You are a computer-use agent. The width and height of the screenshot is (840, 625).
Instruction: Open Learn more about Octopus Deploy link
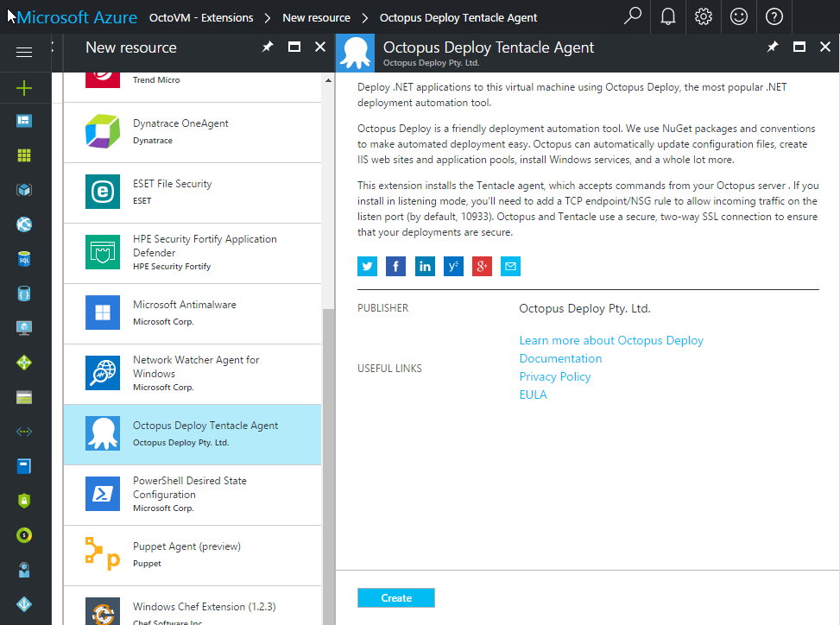[x=611, y=340]
